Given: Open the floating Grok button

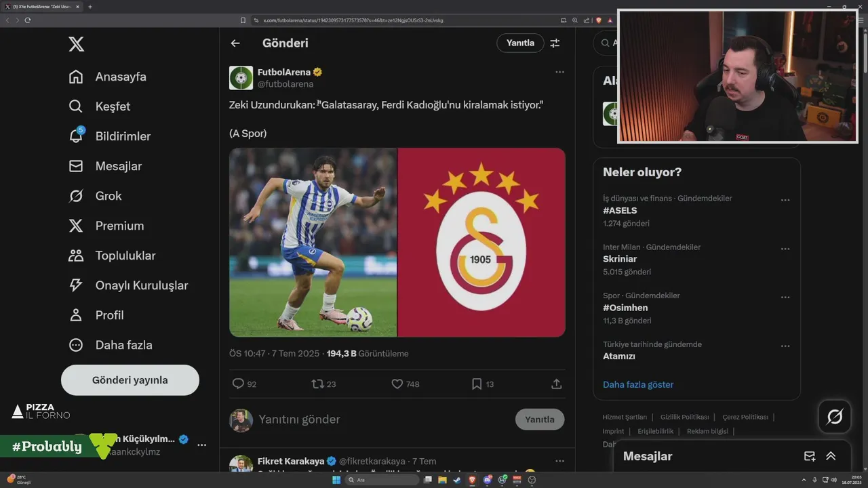Looking at the screenshot, I should 835,417.
